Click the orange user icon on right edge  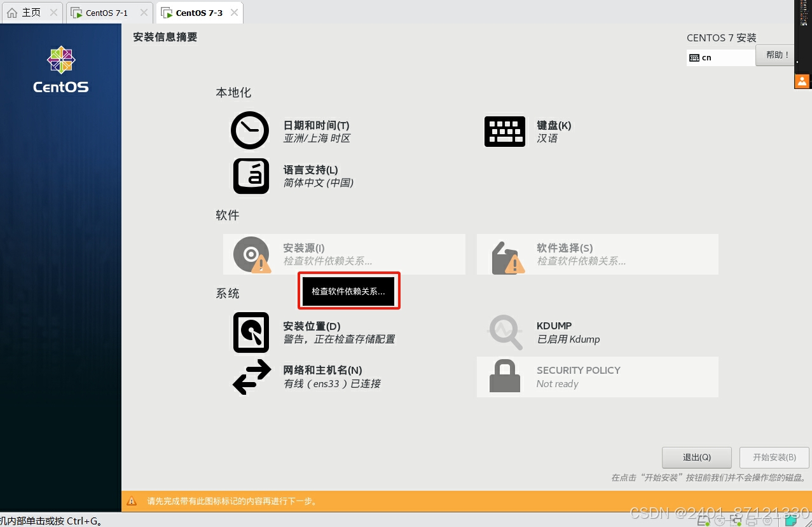coord(802,81)
